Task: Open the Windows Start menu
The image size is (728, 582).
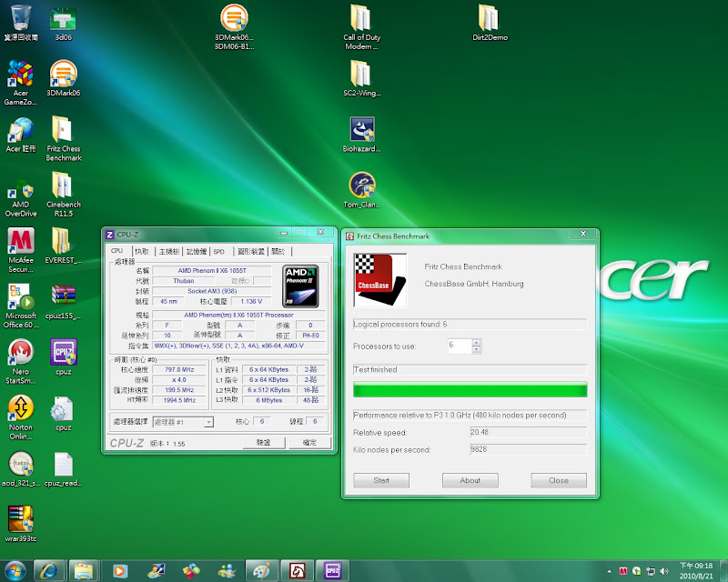Action: 15,571
